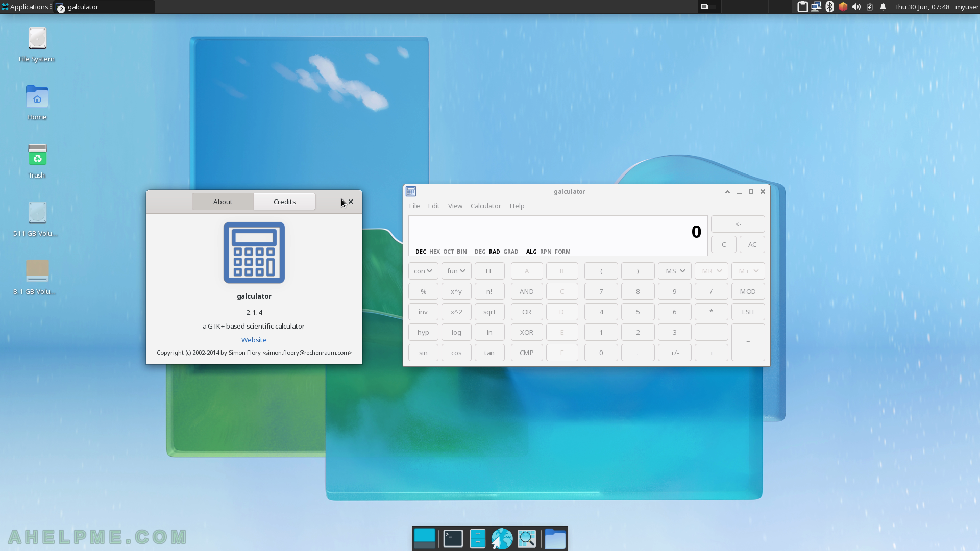Open the file manager in the dock
Viewport: 980px width, 551px height.
477,539
